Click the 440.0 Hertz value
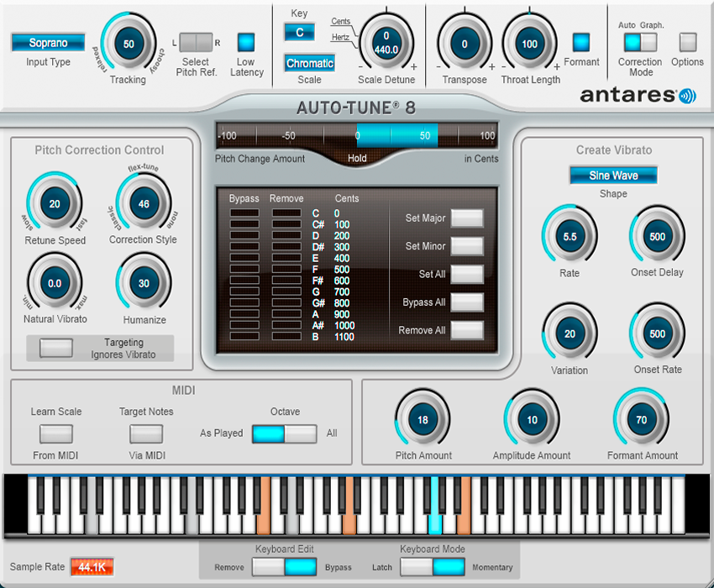The height and width of the screenshot is (588, 714). (x=386, y=50)
